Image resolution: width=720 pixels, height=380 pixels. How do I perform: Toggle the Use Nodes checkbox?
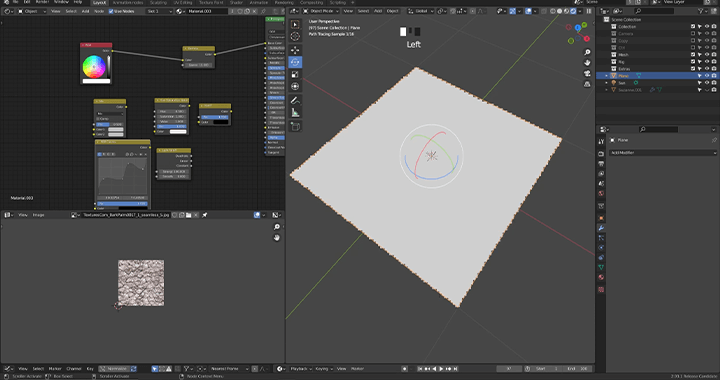click(x=111, y=11)
